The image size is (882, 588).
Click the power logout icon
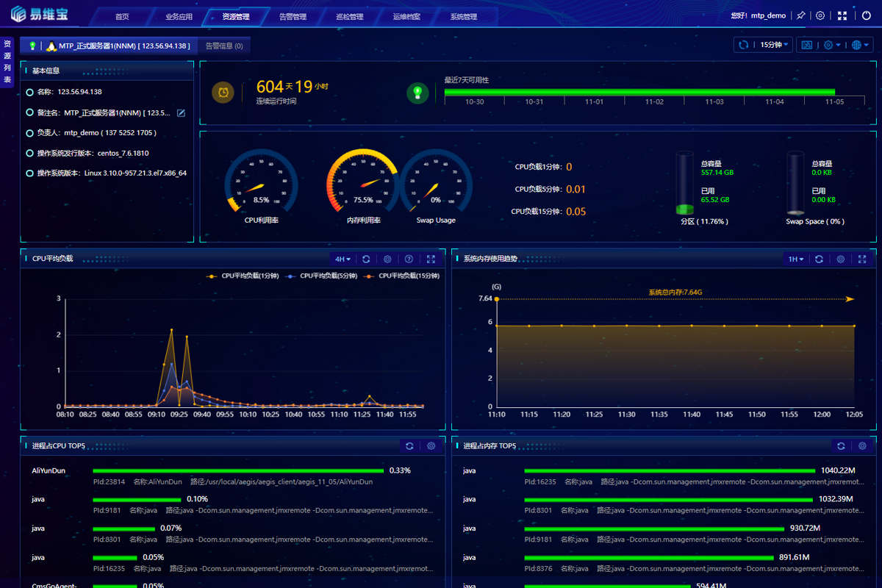click(x=866, y=15)
